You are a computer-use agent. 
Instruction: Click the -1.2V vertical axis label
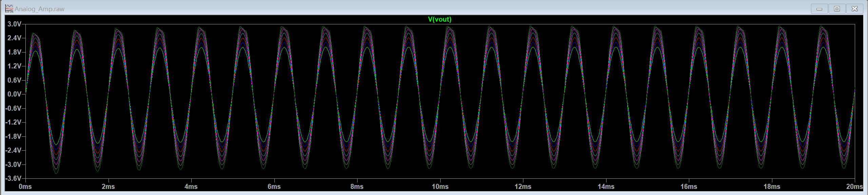click(14, 122)
